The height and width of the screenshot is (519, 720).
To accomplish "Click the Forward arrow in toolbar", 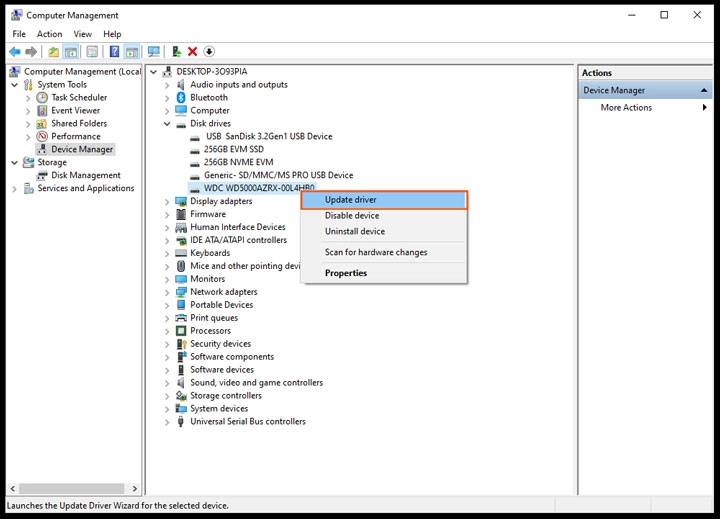I will [x=31, y=52].
